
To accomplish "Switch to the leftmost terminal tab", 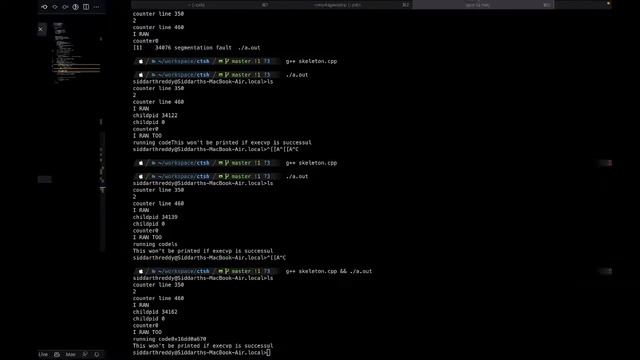I will (x=201, y=5).
